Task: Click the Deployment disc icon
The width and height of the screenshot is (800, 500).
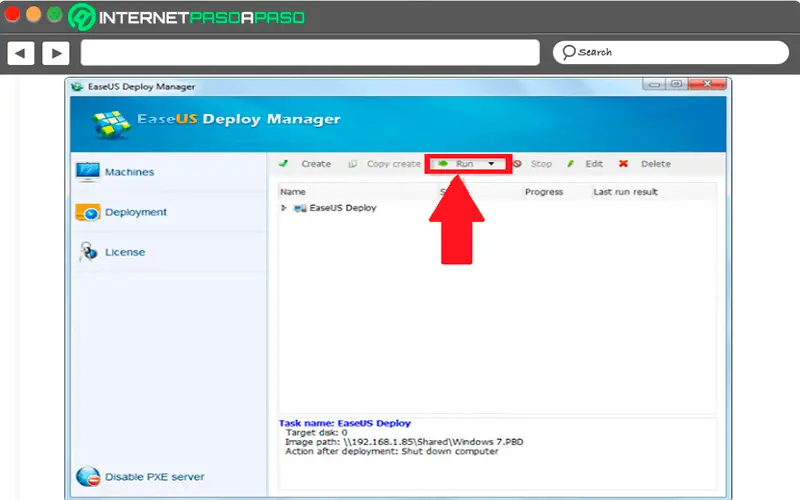Action: point(87,212)
